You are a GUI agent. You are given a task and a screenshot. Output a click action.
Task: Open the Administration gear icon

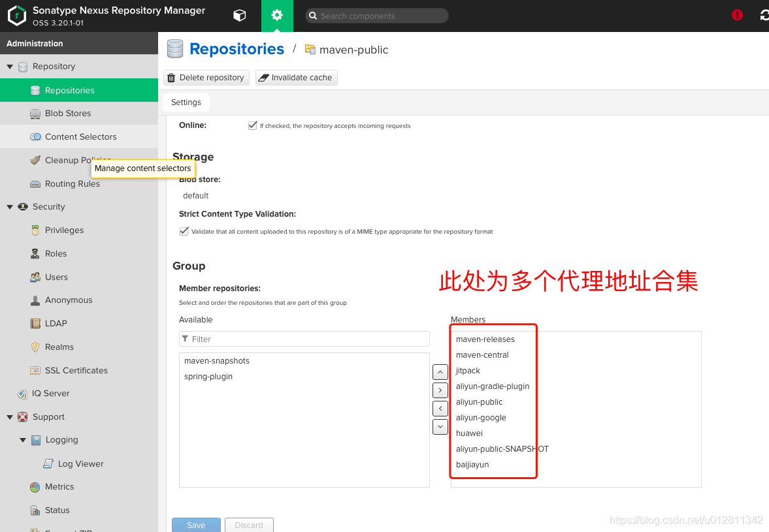[277, 15]
